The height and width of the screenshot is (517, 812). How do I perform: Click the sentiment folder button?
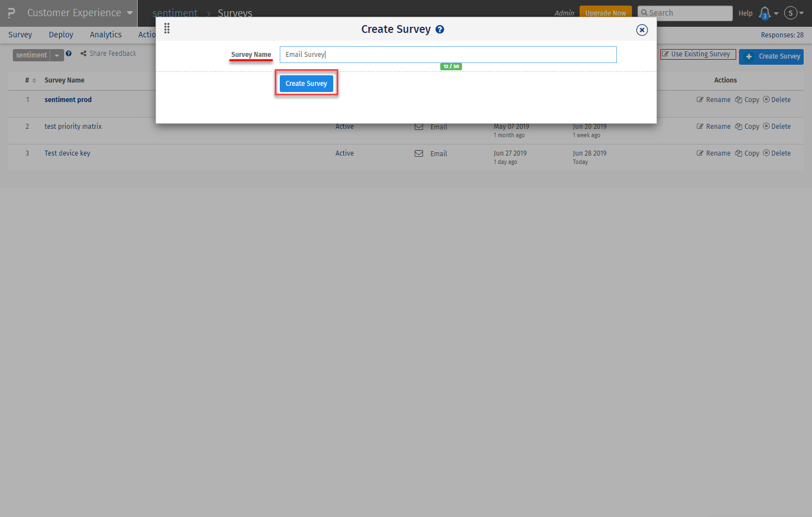pyautogui.click(x=31, y=55)
